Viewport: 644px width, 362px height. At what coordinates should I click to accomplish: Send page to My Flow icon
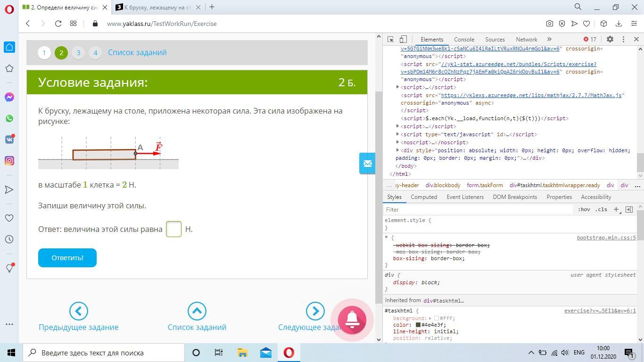574,24
